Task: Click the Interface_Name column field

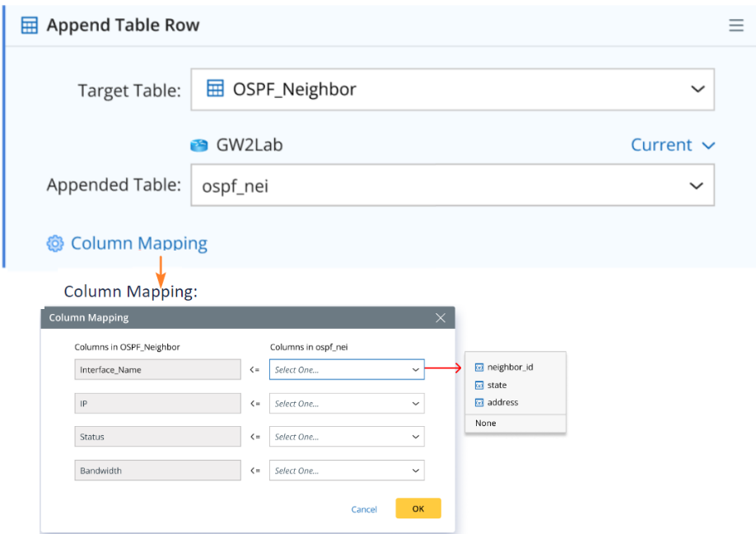Action: point(156,370)
